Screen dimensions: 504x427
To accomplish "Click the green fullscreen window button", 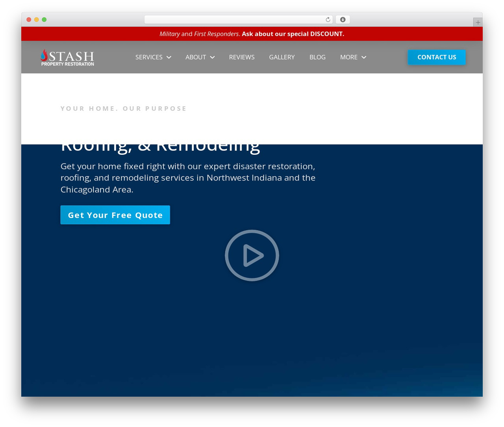I will [x=44, y=20].
